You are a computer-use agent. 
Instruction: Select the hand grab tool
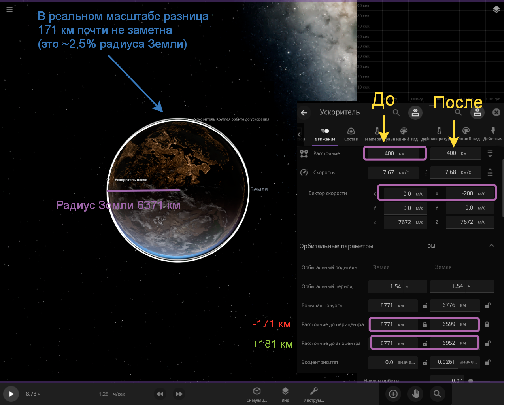coord(415,394)
